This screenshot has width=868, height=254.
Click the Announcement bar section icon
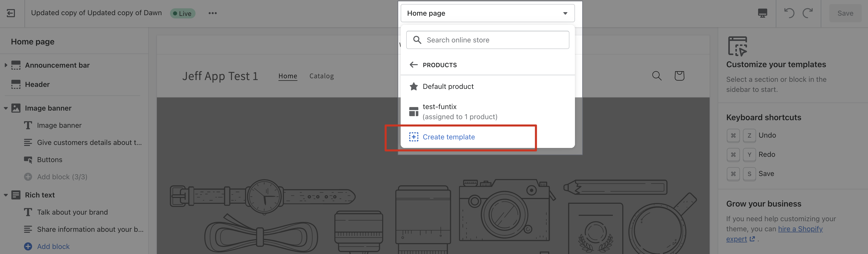tap(16, 65)
